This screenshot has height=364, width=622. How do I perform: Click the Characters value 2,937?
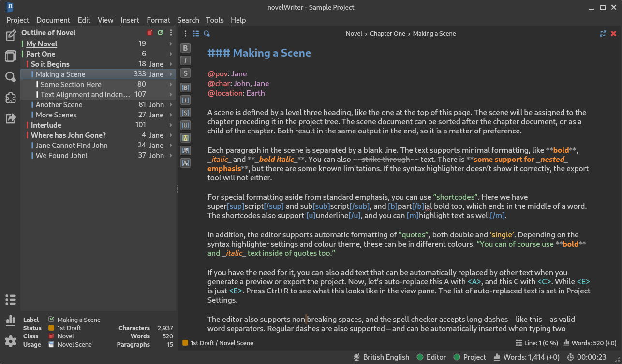coord(165,328)
